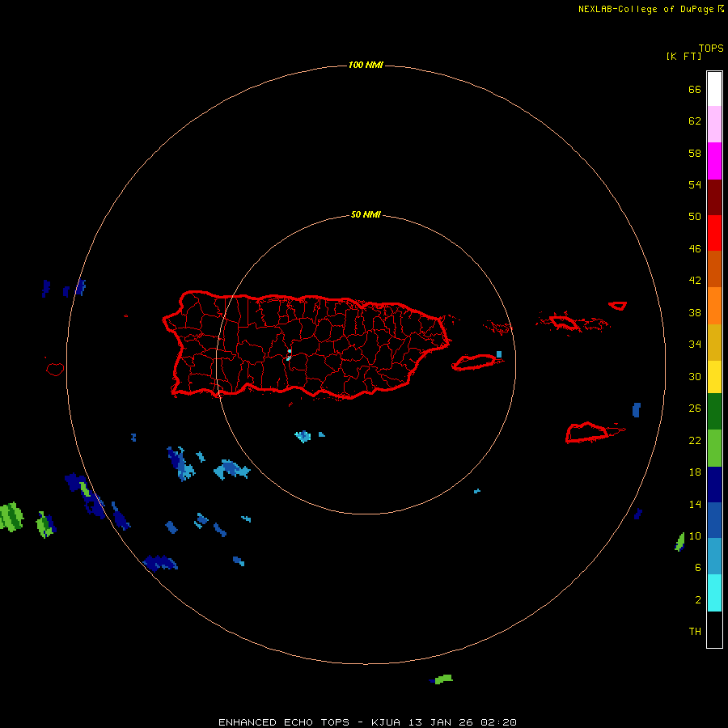Screen dimensions: 728x728
Task: Click the 100 NMI range ring label
Action: click(x=366, y=65)
